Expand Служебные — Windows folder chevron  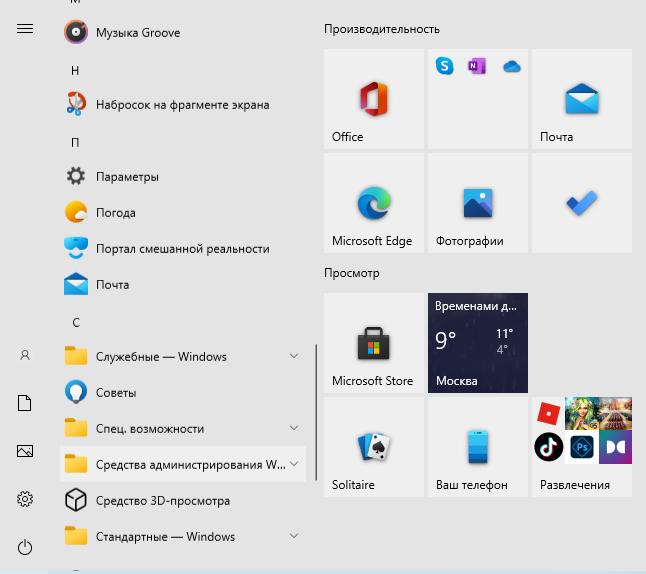pos(294,356)
